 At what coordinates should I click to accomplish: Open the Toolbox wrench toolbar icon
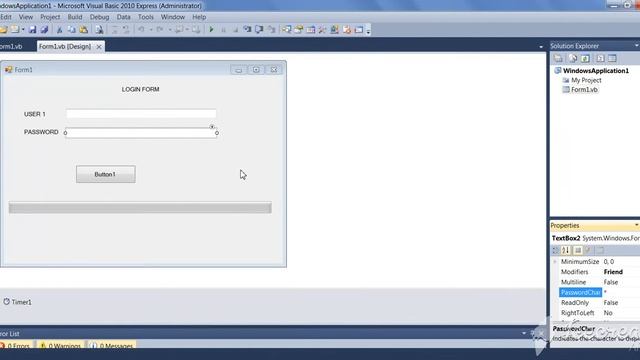(322, 29)
